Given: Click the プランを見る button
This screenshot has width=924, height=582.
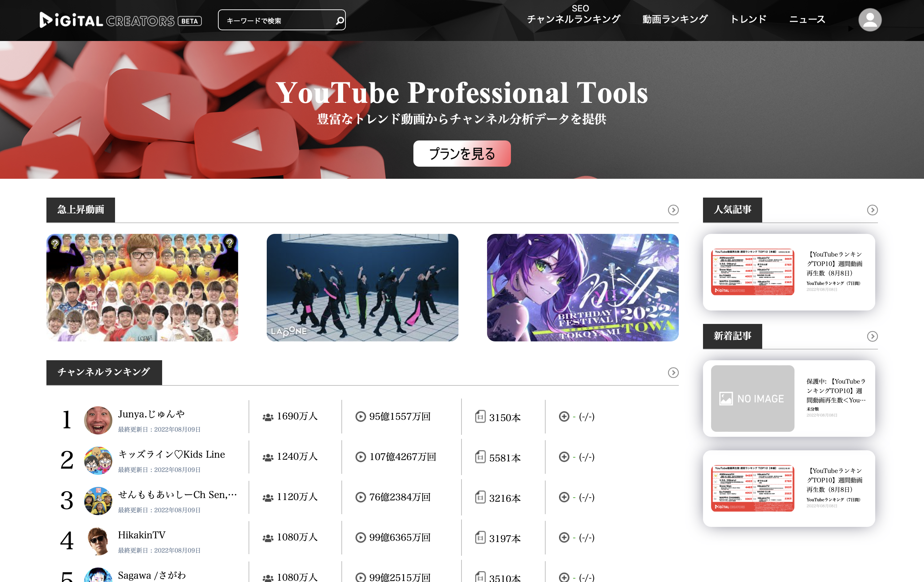Looking at the screenshot, I should click(461, 154).
